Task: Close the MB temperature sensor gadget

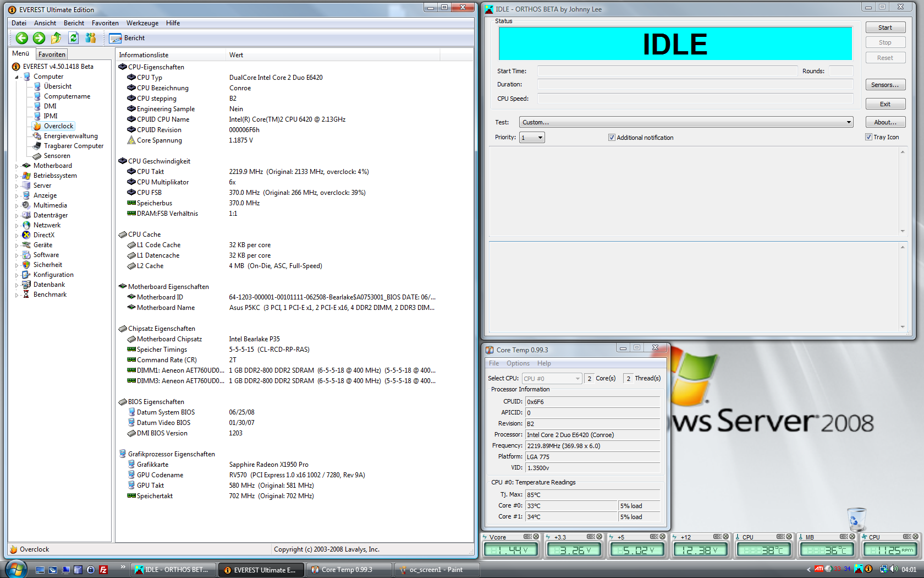Action: point(853,537)
